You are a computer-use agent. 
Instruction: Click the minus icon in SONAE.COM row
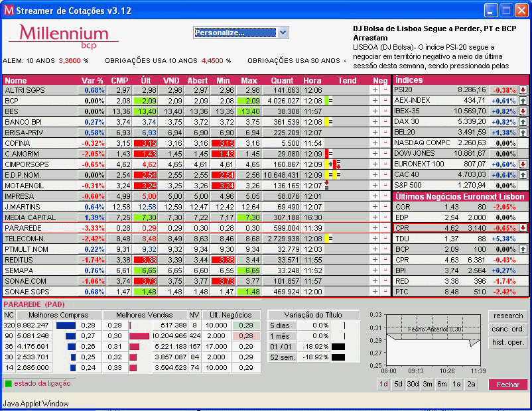(385, 281)
